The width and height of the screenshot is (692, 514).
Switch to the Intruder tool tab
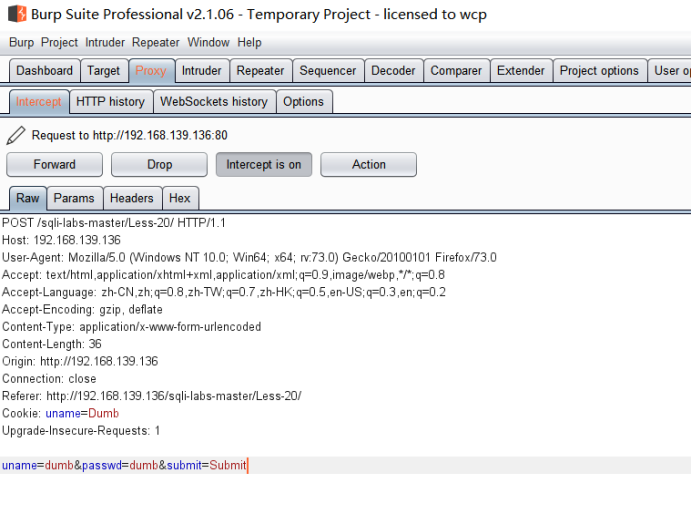click(202, 71)
